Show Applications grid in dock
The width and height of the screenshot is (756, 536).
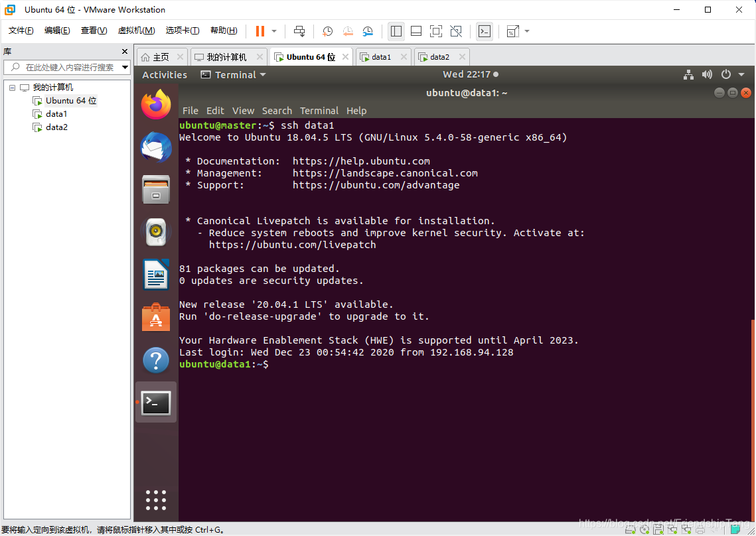[156, 500]
